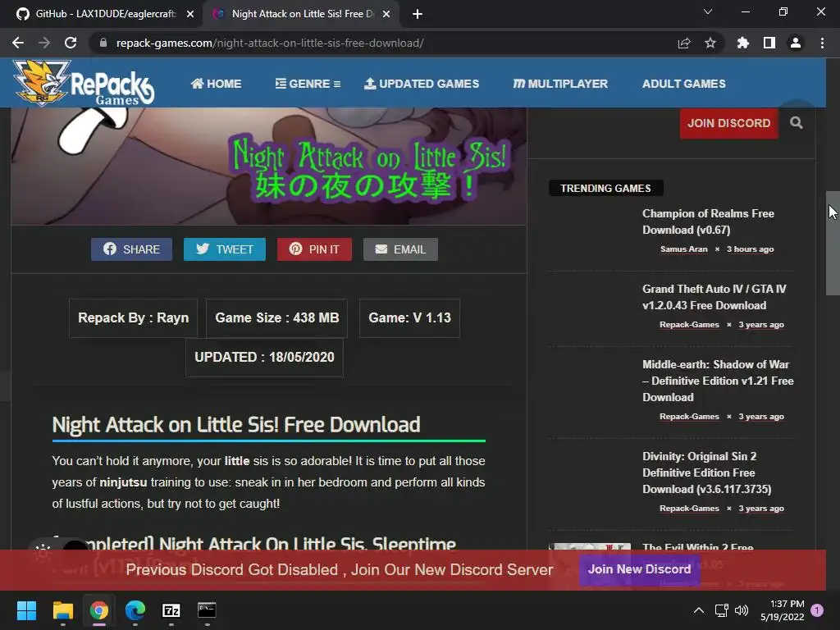Click the RePack Games logo
Viewport: 840px width, 630px height.
84,83
